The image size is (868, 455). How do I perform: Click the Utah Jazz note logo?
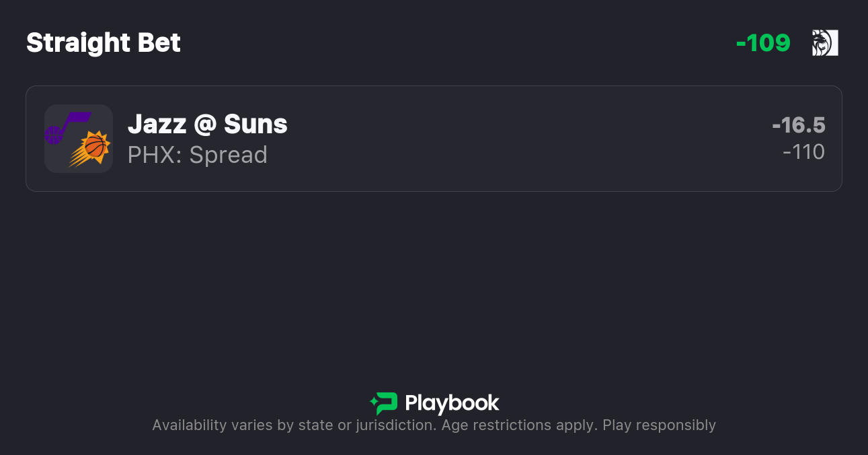[x=65, y=127]
